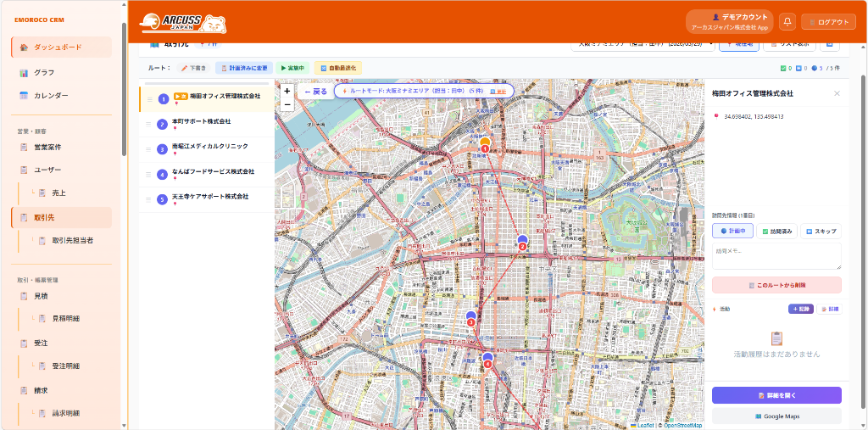Open the notification bell
Image resolution: width=868 pixels, height=430 pixels.
click(x=787, y=22)
